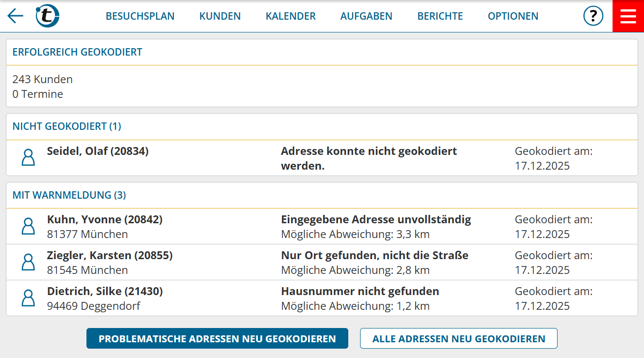The height and width of the screenshot is (358, 644).
Task: Click the back arrow icon
Action: coord(15,16)
